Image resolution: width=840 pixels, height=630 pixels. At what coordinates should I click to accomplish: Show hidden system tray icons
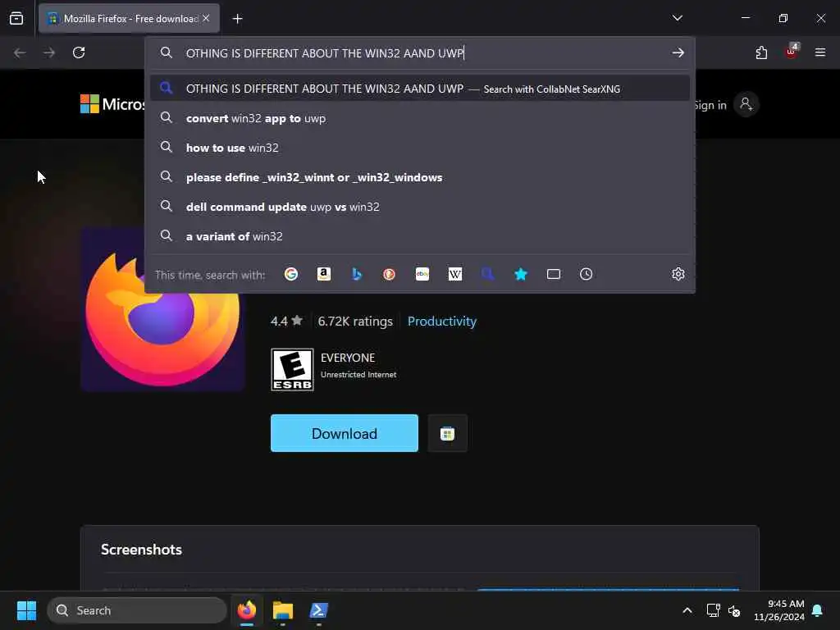[x=687, y=610]
